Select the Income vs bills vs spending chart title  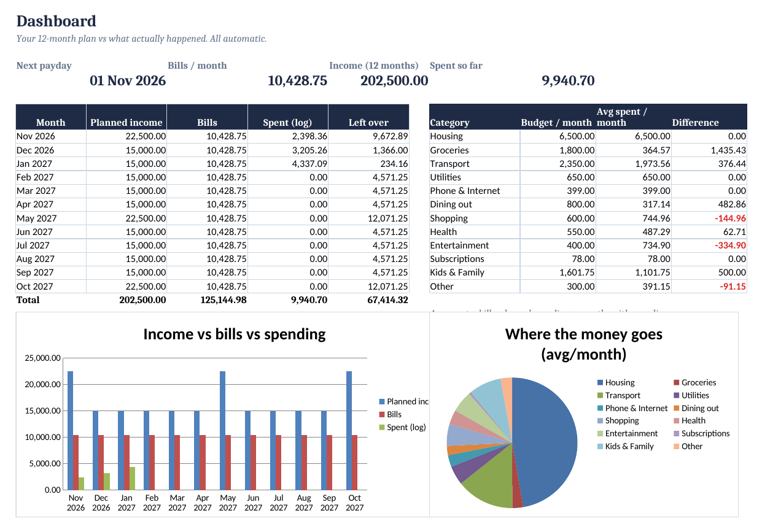pyautogui.click(x=235, y=334)
